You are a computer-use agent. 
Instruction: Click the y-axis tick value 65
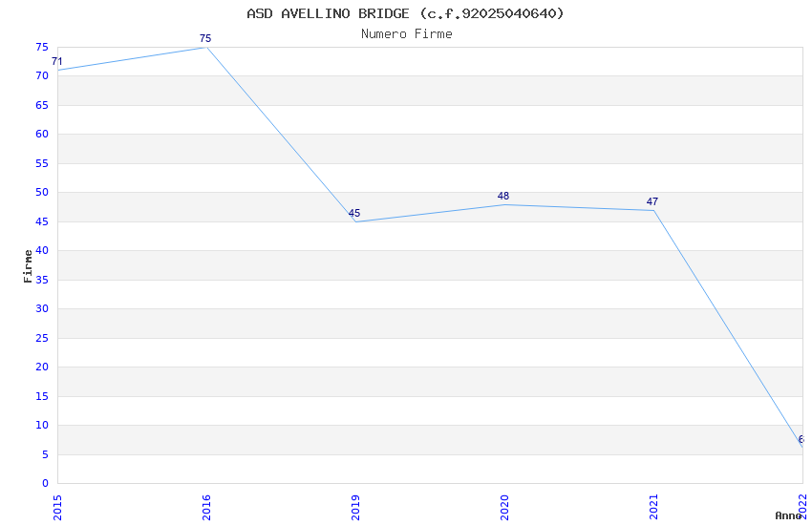click(x=42, y=105)
